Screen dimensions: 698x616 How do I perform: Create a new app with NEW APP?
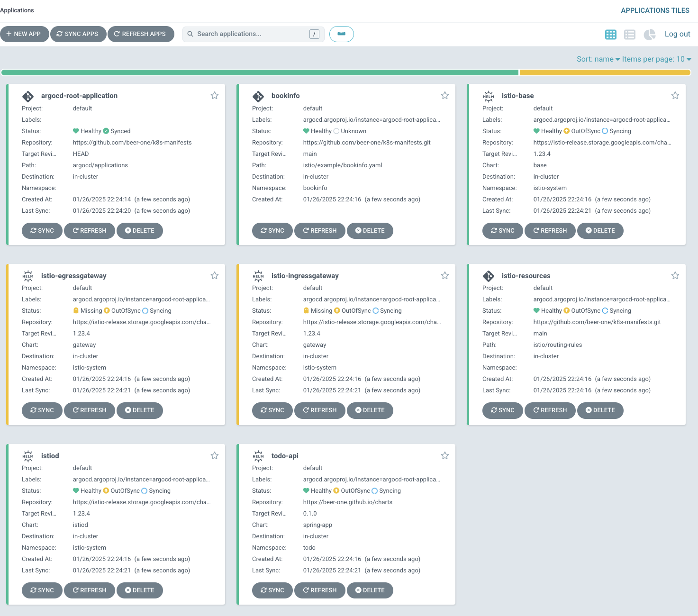[x=24, y=34]
